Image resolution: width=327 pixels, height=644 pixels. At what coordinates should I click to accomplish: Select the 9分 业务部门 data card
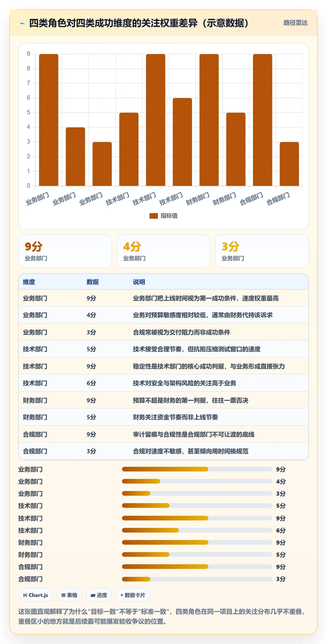click(65, 251)
